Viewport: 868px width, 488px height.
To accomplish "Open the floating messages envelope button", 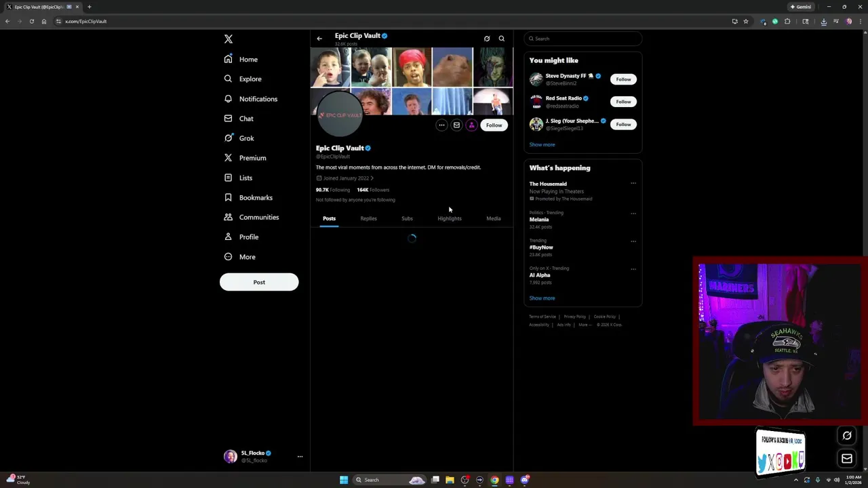I will click(x=847, y=459).
